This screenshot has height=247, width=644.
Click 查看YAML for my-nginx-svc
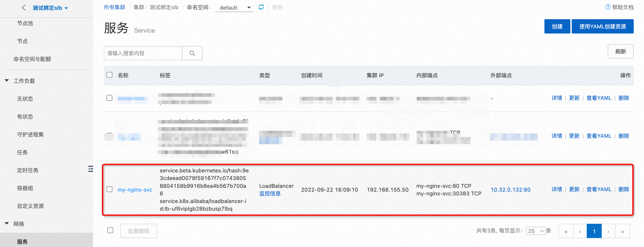pyautogui.click(x=599, y=189)
